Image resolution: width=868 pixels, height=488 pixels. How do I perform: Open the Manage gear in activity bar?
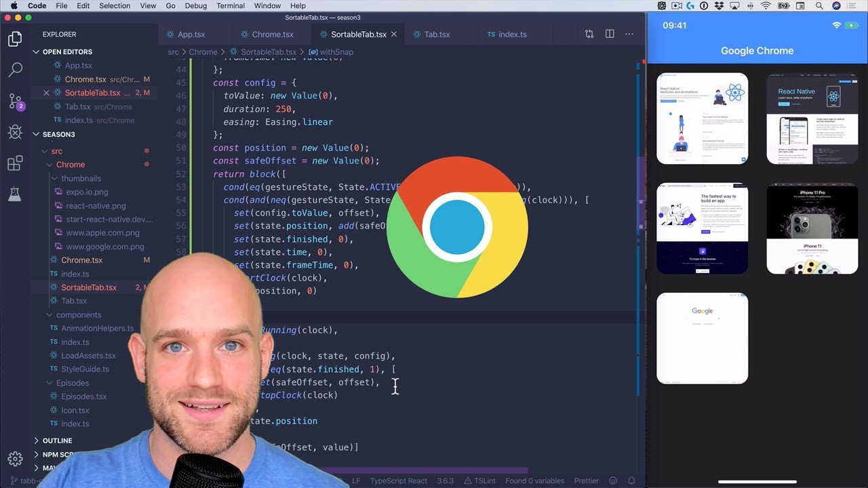[x=15, y=459]
